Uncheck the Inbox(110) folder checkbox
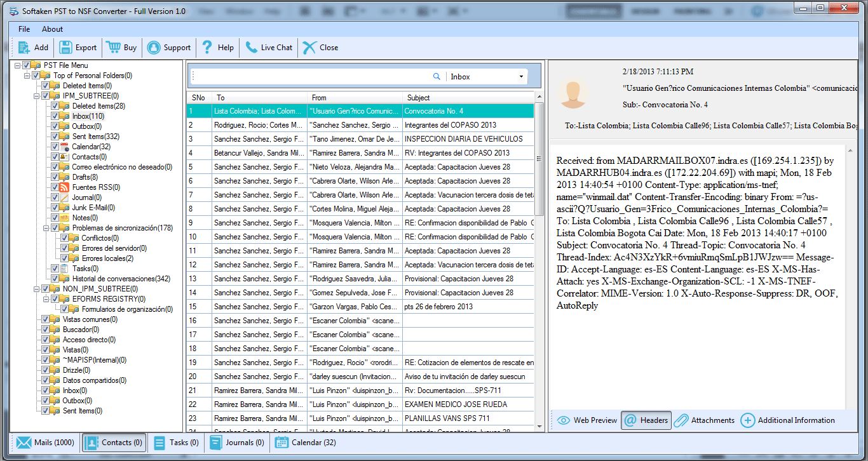This screenshot has height=461, width=868. [x=55, y=116]
